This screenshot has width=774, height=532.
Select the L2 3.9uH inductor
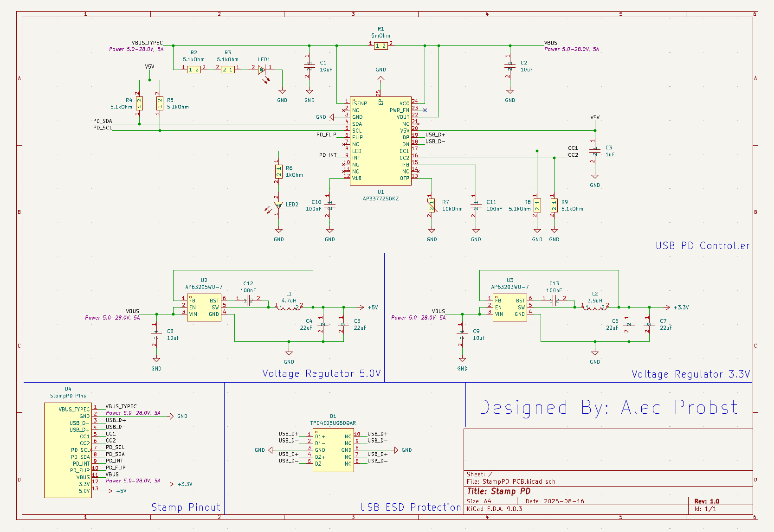(x=595, y=307)
